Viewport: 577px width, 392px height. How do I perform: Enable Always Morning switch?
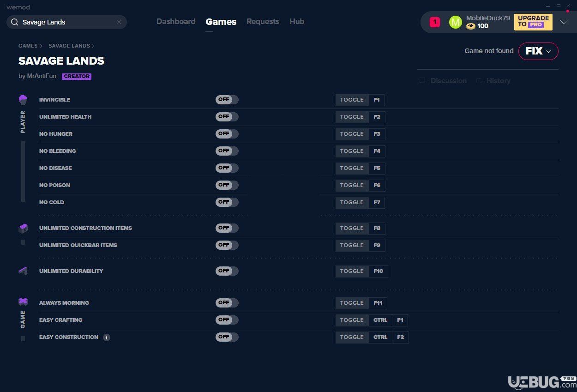point(227,303)
